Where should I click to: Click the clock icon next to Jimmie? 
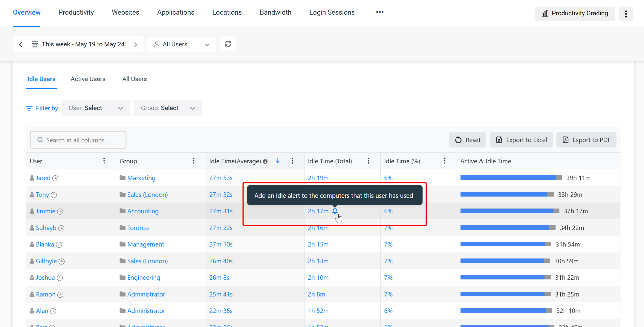click(x=60, y=212)
